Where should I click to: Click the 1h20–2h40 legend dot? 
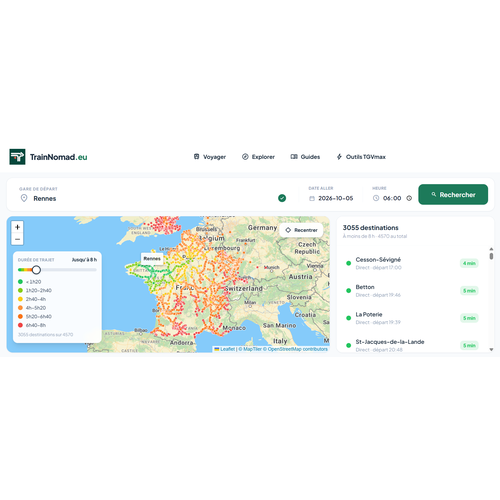tap(20, 290)
